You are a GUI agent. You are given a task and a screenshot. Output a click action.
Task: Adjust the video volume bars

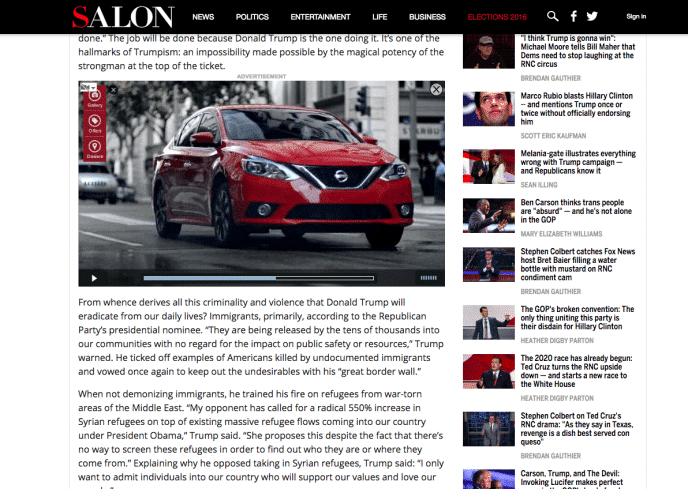428,278
